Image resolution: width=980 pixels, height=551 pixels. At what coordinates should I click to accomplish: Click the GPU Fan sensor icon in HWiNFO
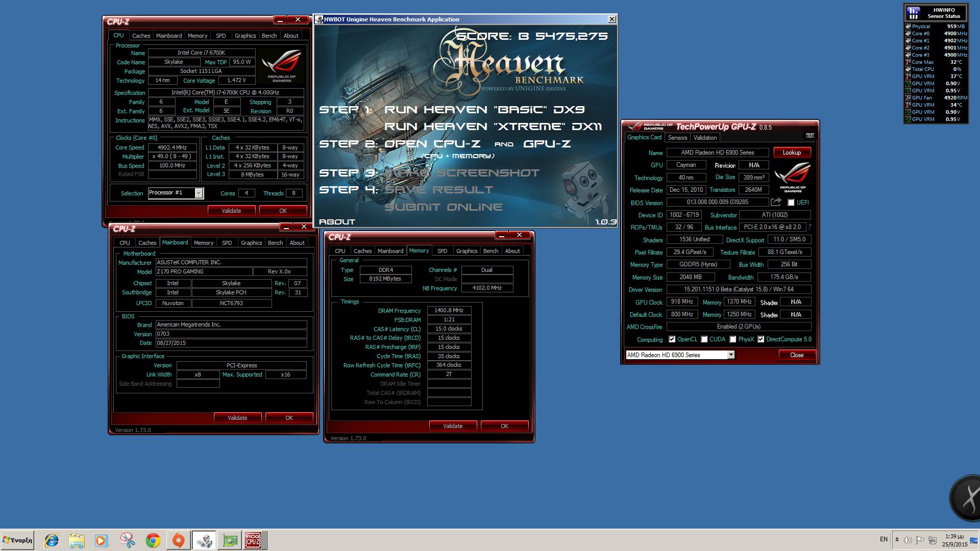pos(908,98)
